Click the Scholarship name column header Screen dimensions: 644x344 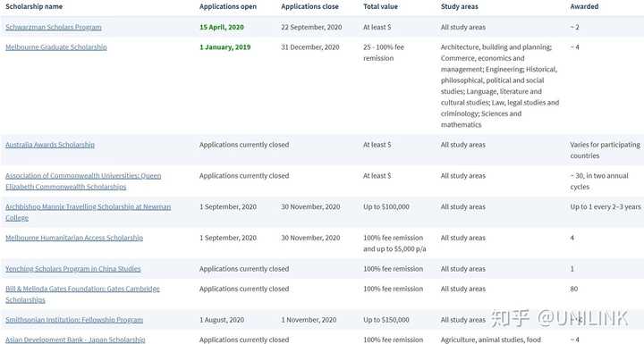[x=34, y=6]
